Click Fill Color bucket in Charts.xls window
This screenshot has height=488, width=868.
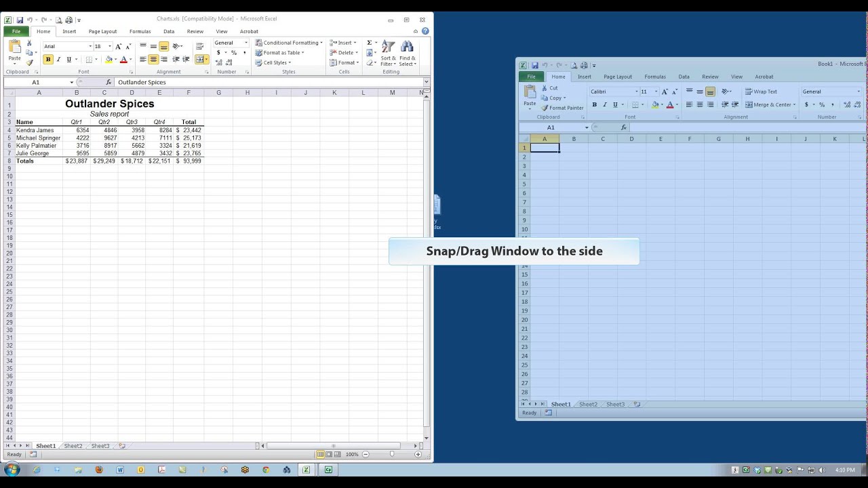(x=108, y=60)
